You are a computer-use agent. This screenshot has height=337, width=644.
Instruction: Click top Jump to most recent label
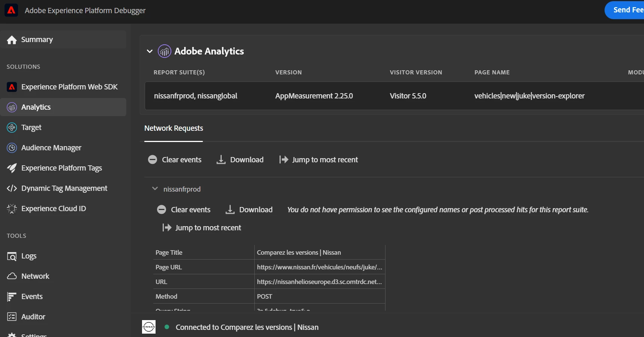[325, 160]
